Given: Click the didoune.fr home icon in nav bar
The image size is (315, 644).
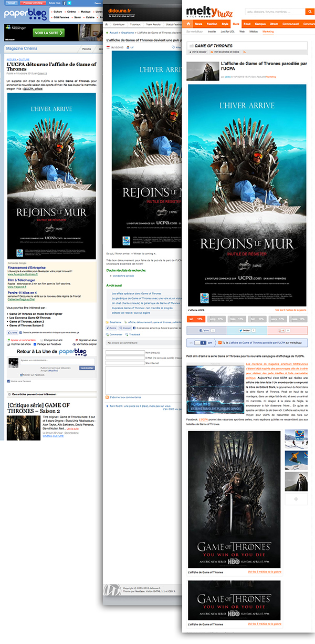Looking at the screenshot, I should [x=108, y=24].
